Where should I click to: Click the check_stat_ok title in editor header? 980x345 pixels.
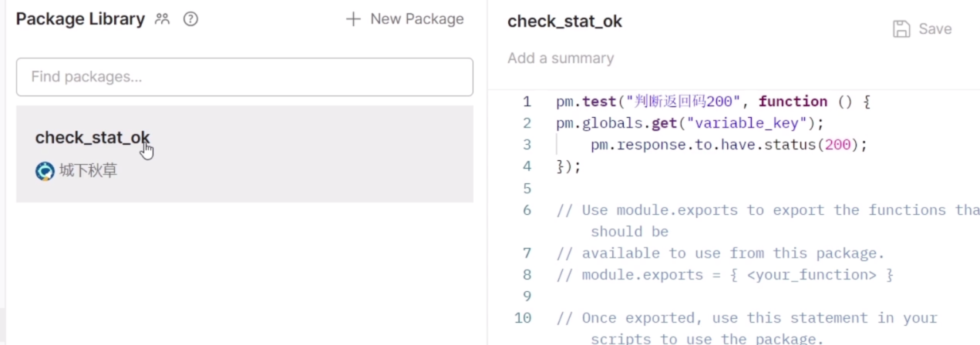pos(564,22)
